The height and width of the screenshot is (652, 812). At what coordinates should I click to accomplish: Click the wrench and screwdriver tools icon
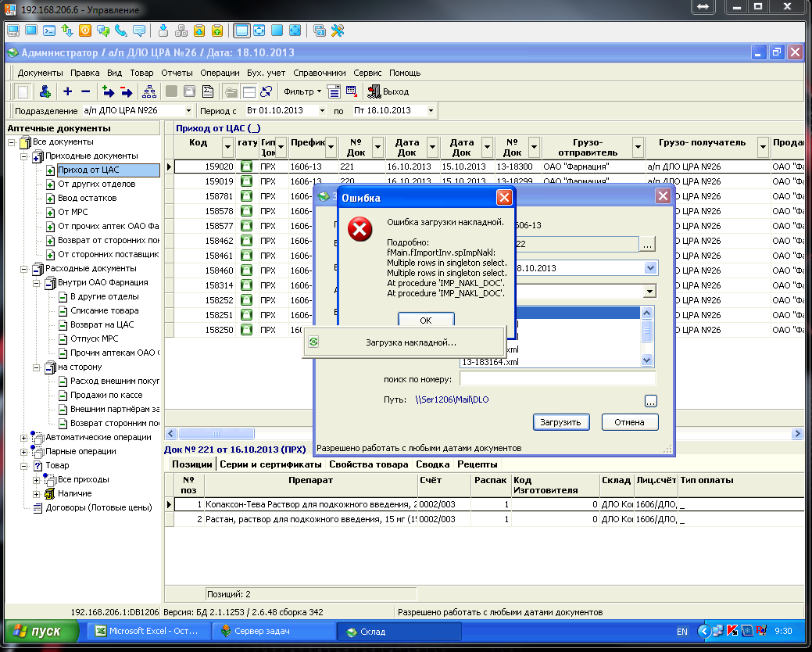click(338, 30)
